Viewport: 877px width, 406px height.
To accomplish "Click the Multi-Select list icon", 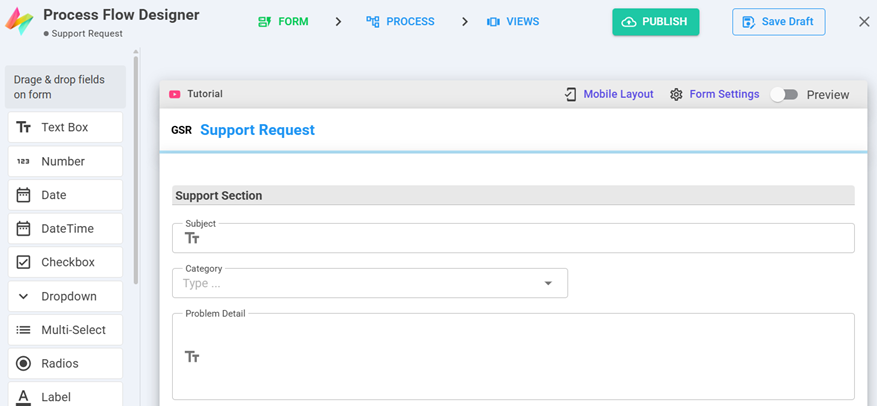I will pos(24,330).
